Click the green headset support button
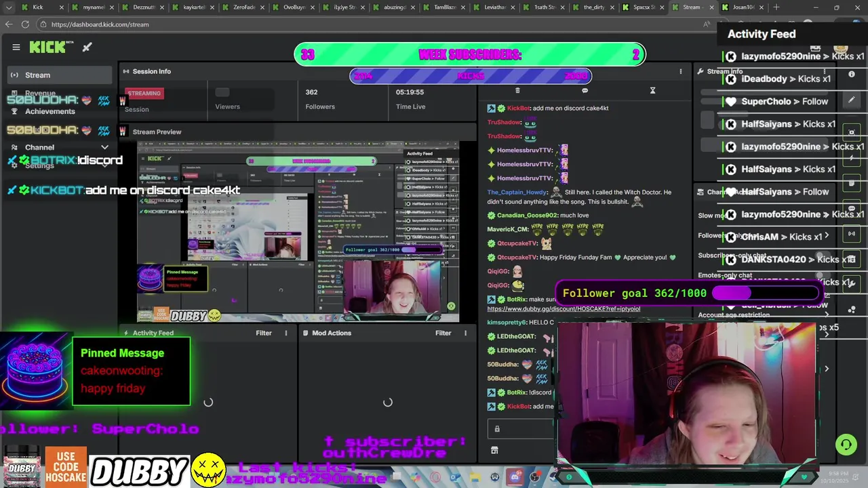868x488 pixels. tap(846, 445)
